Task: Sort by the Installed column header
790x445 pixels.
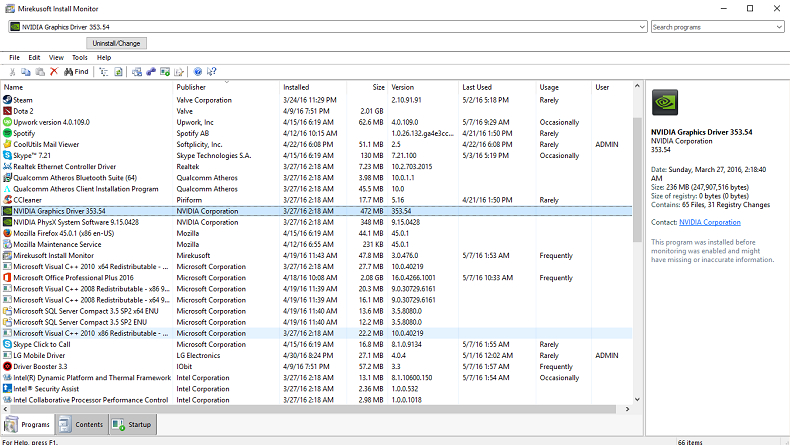Action: [x=313, y=87]
